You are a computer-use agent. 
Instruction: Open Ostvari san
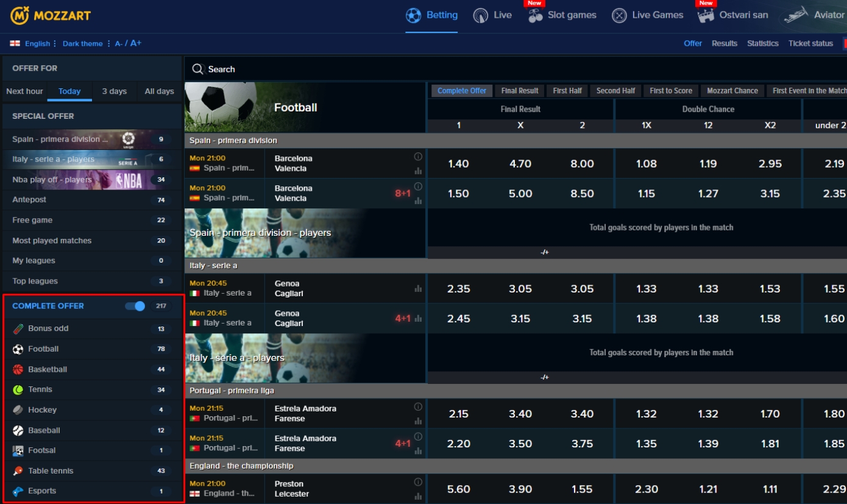[733, 15]
